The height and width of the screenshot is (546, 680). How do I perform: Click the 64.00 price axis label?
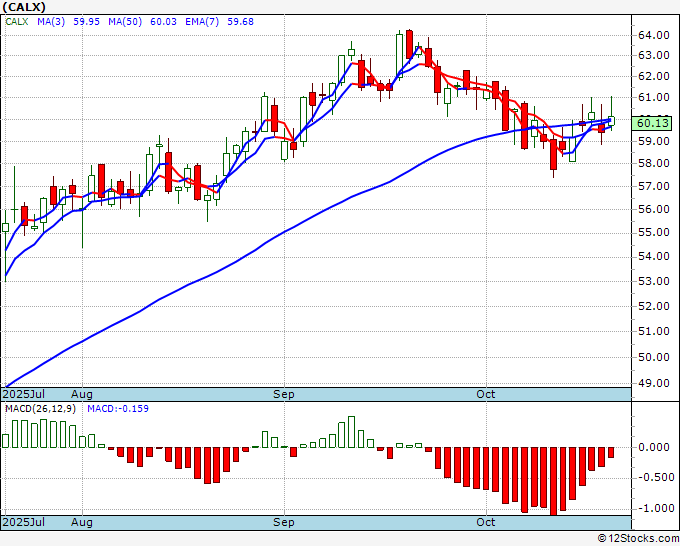tap(654, 35)
